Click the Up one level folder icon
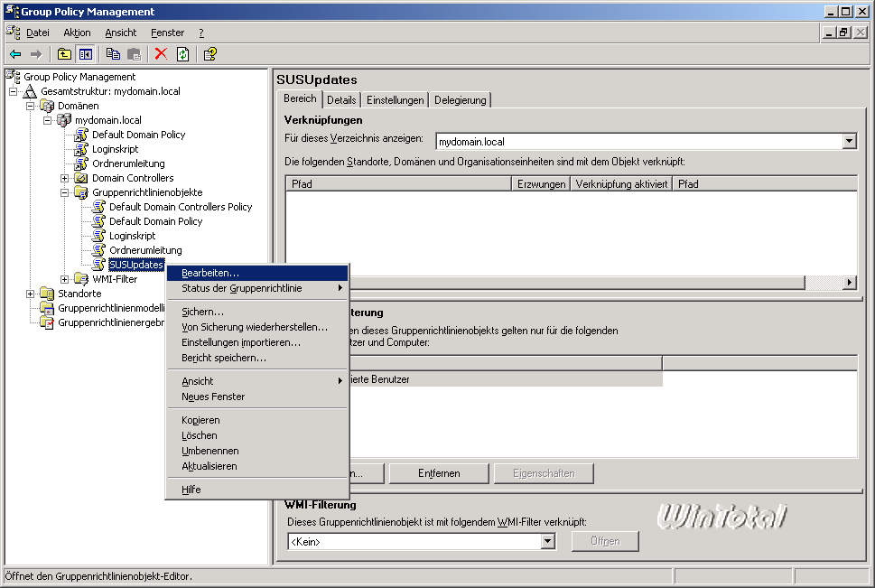The width and height of the screenshot is (875, 588). pyautogui.click(x=64, y=54)
